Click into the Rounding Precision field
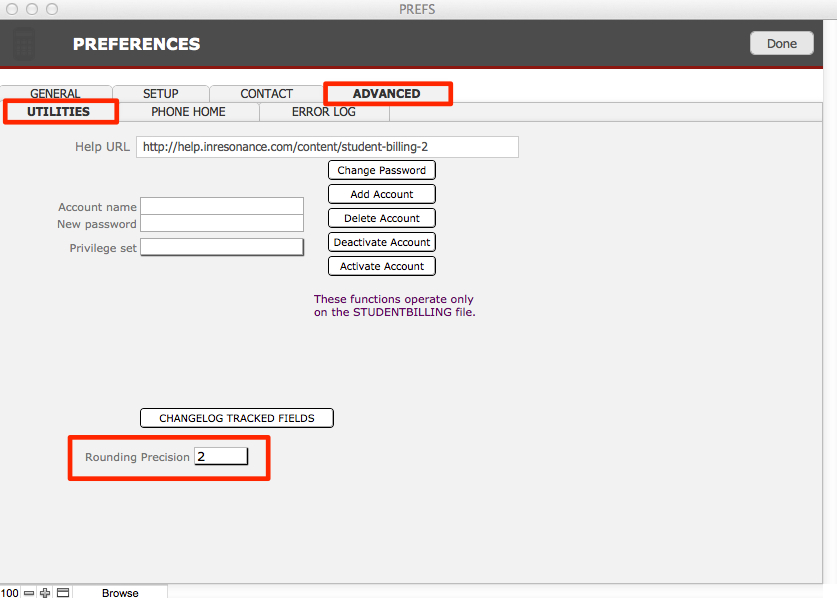837x598 pixels. [220, 456]
